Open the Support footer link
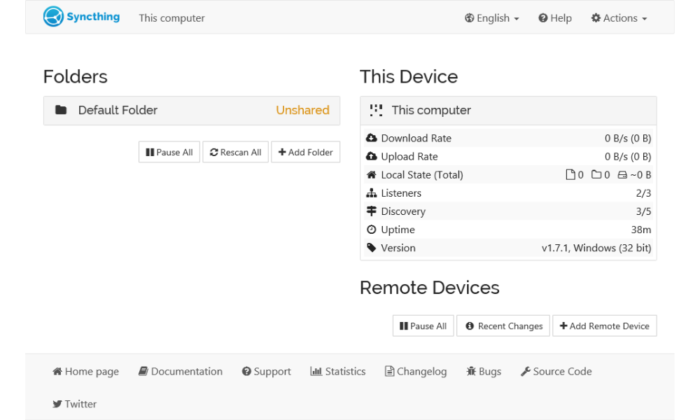Viewport: 700px width, 420px height. [267, 371]
